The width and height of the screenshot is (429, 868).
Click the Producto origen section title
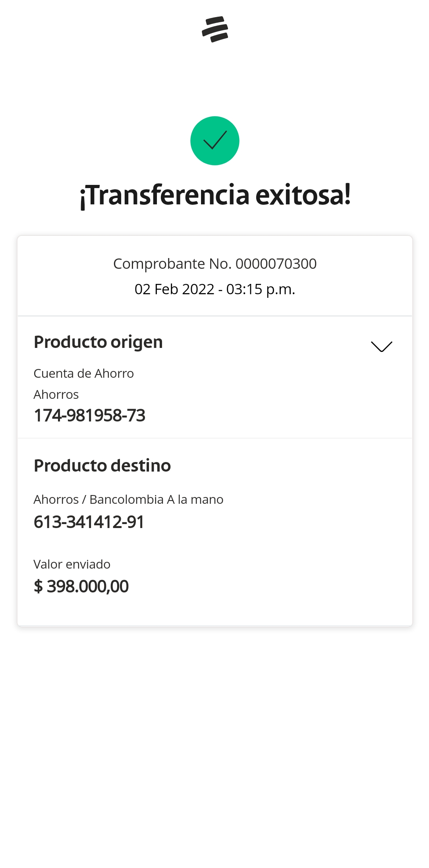(x=98, y=342)
